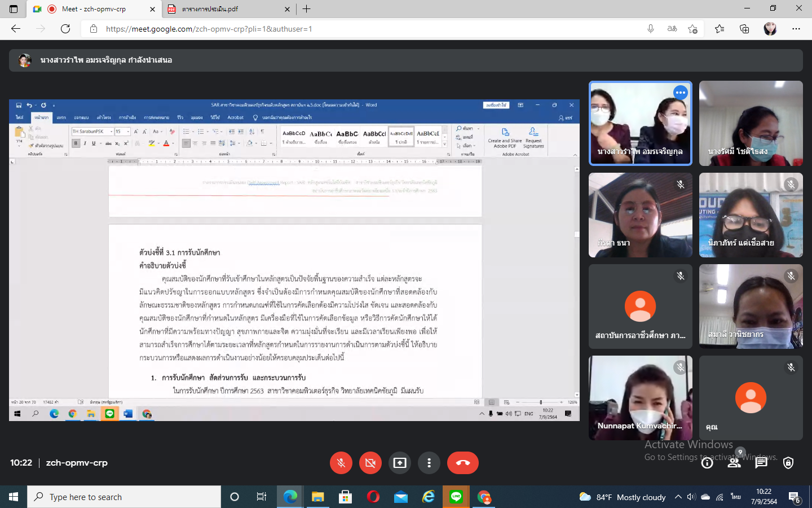The height and width of the screenshot is (508, 812).
Task: Switch to the PDF file browser tab
Action: [x=226, y=9]
